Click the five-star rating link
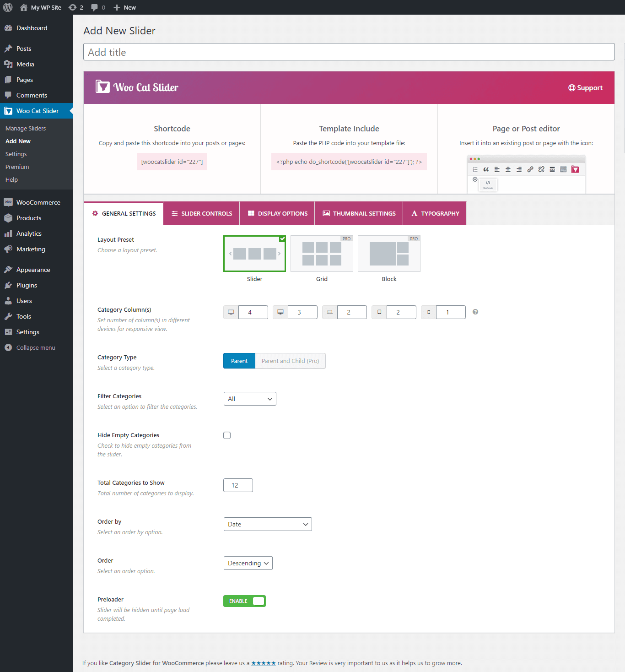Image resolution: width=625 pixels, height=672 pixels. (263, 663)
